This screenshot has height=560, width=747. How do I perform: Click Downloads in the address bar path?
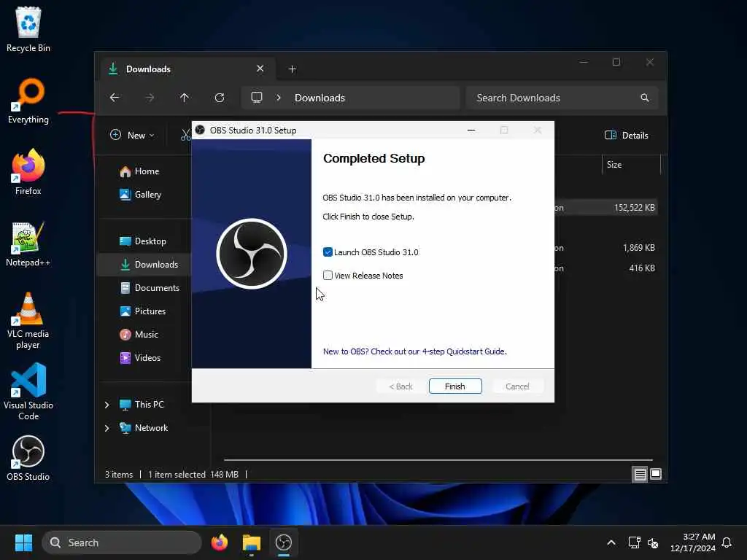tap(320, 98)
